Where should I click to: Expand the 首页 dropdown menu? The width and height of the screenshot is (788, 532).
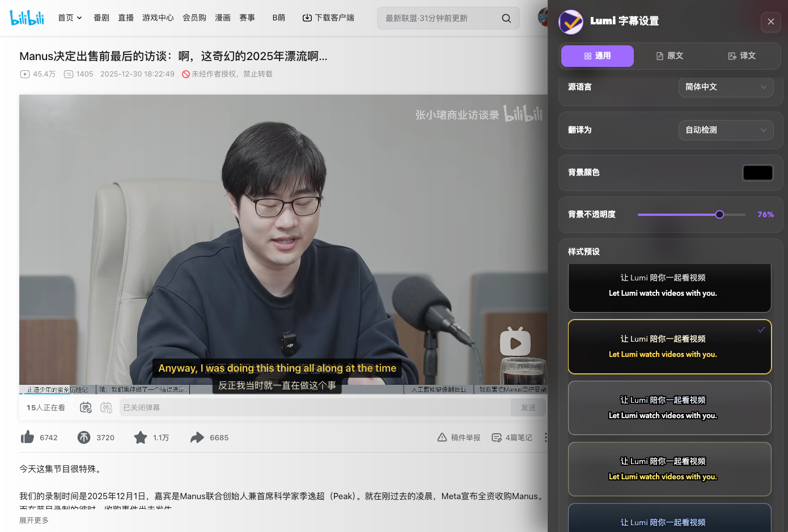[70, 18]
